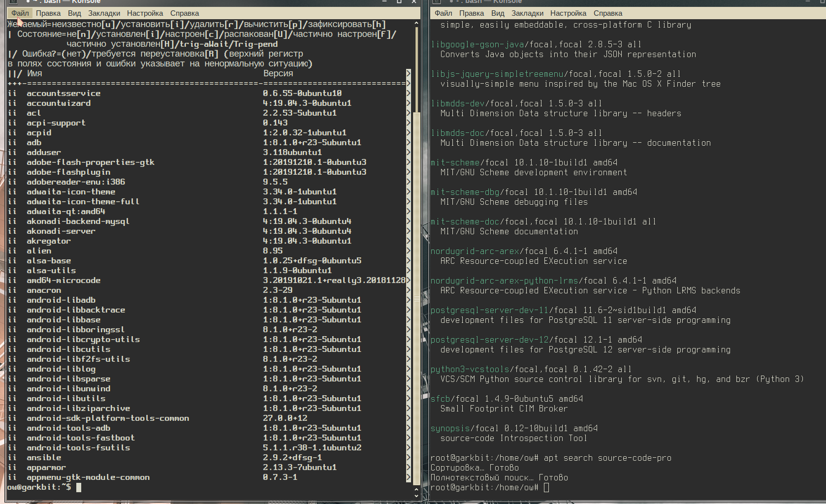Open Закладки menu in left Konsole window
This screenshot has height=504, width=826.
pos(104,13)
